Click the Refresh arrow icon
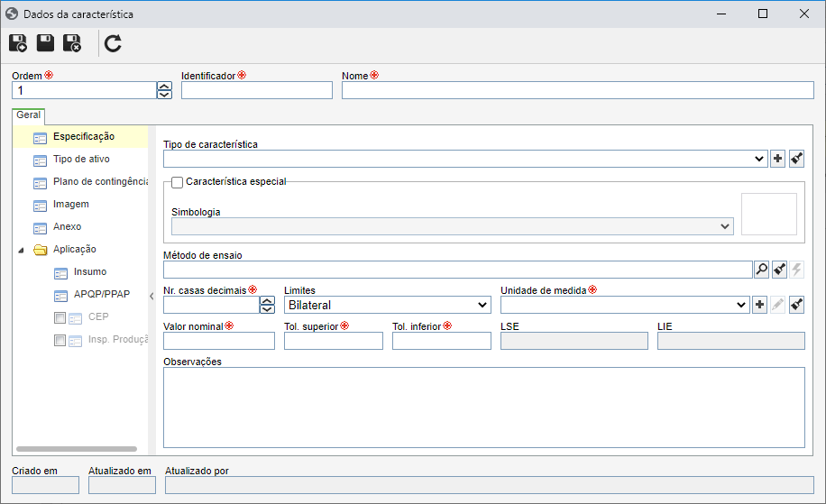826x504 pixels. pos(113,43)
